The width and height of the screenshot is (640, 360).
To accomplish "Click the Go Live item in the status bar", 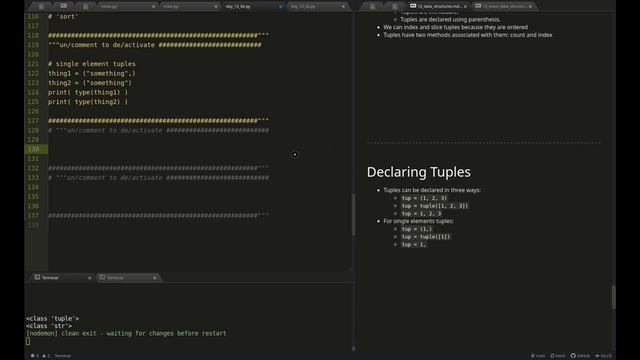I will click(603, 356).
